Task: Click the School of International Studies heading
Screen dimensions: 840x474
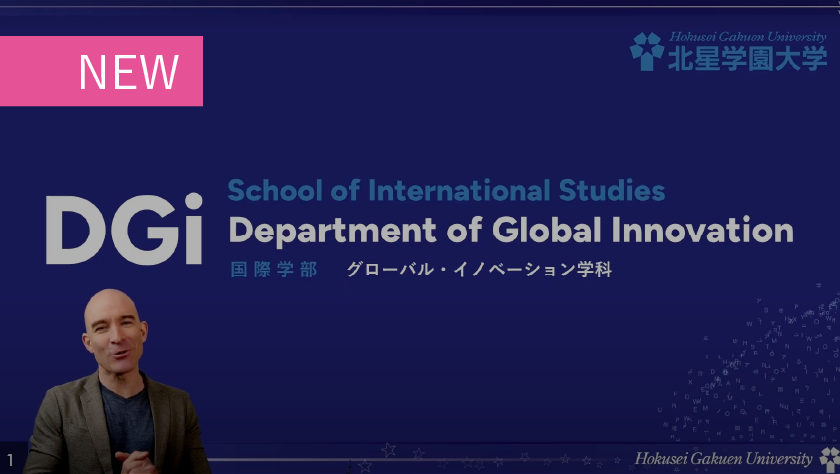Action: pyautogui.click(x=446, y=190)
